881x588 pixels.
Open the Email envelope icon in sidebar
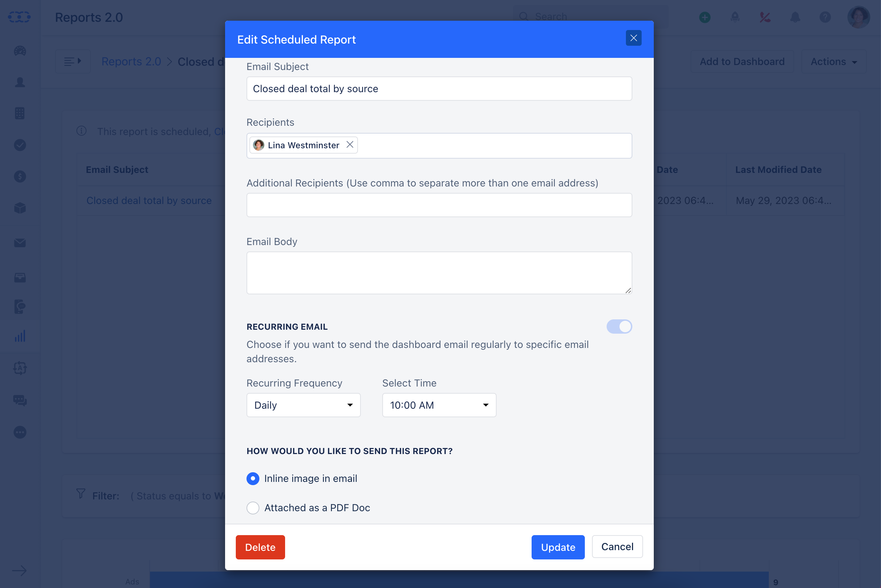(20, 243)
